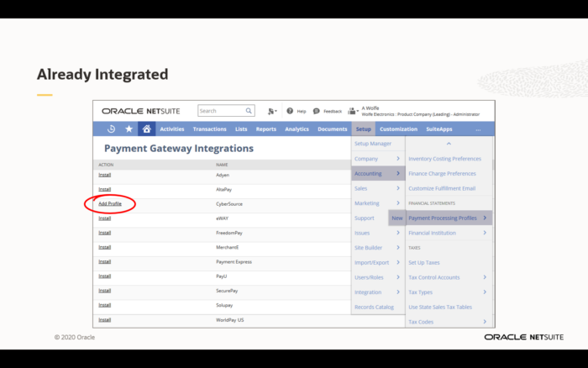
Task: Select the WorldPay US name cell
Action: pyautogui.click(x=229, y=320)
